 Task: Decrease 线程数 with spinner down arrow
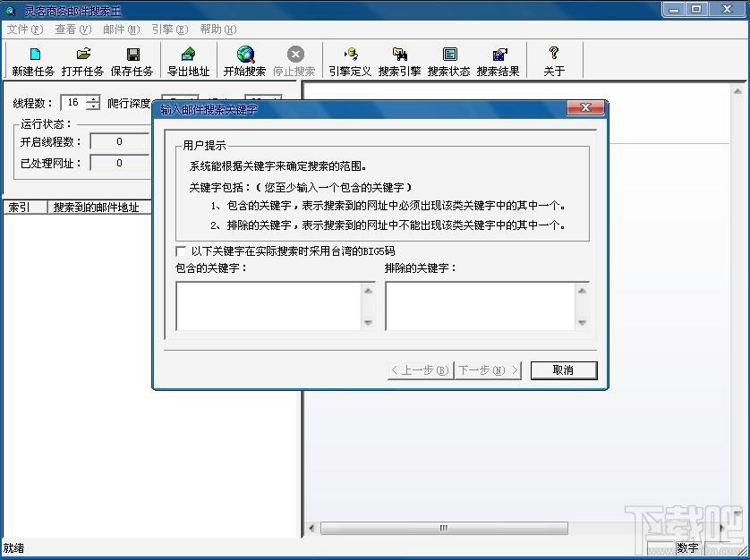pyautogui.click(x=93, y=107)
